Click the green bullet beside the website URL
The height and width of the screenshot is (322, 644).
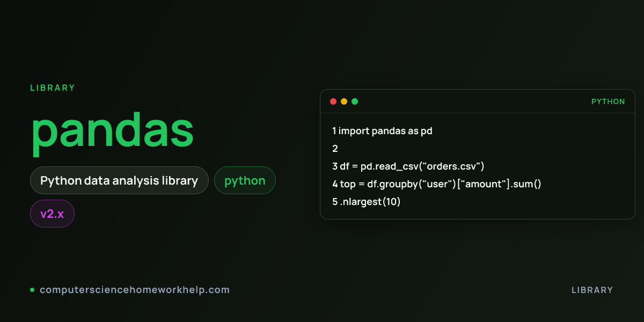tap(32, 290)
